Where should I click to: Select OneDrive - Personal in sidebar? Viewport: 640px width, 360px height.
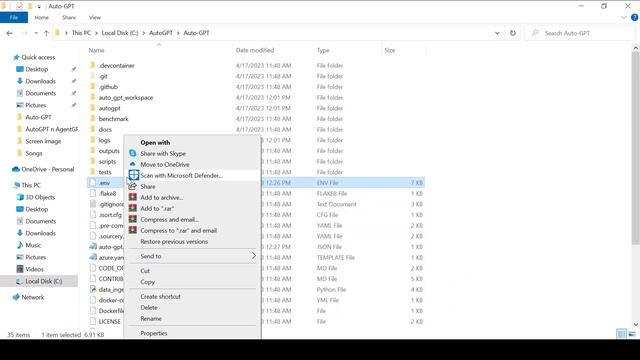(47, 169)
